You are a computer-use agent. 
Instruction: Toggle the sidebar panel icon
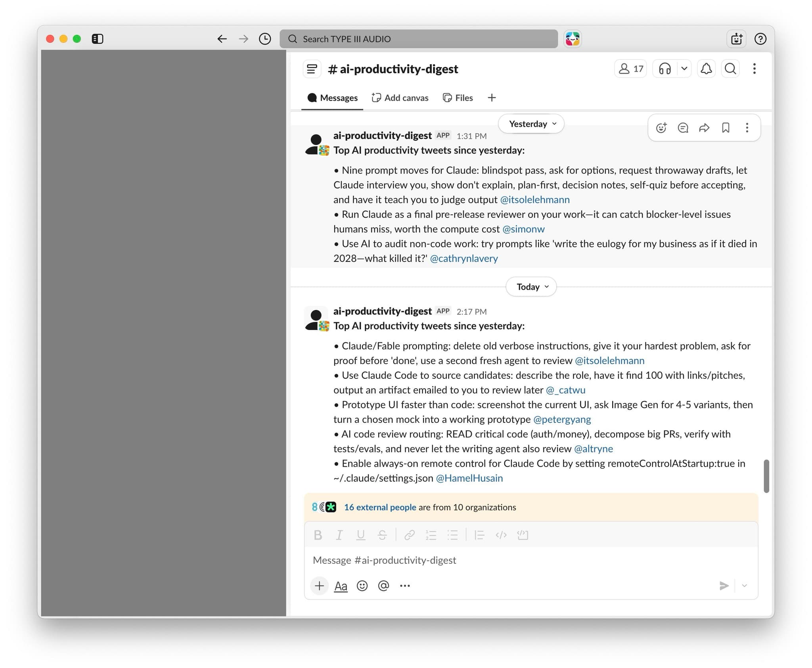point(97,39)
